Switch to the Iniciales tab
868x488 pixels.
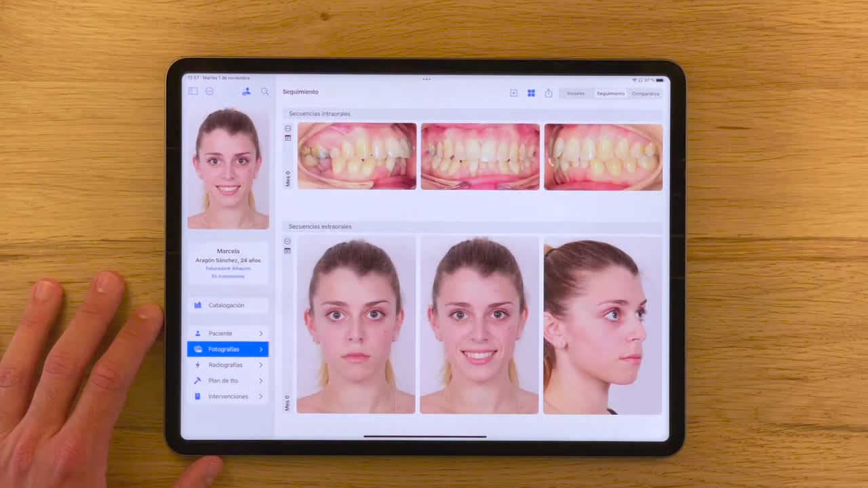point(576,94)
